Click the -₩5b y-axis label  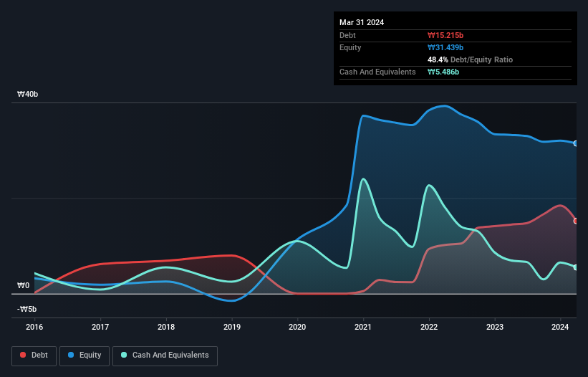click(x=26, y=309)
